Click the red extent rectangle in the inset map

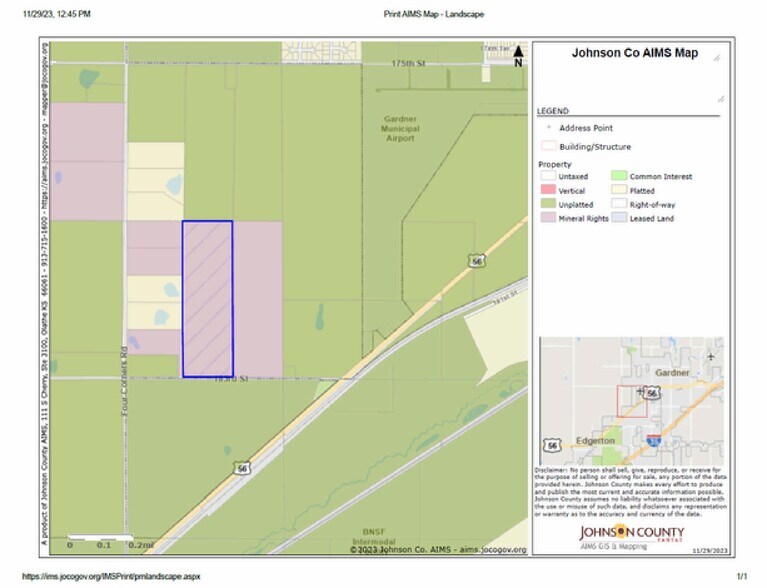pyautogui.click(x=632, y=401)
